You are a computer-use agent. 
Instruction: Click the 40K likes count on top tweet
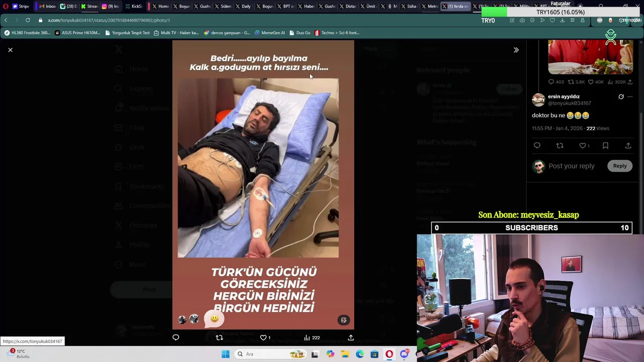pyautogui.click(x=596, y=81)
